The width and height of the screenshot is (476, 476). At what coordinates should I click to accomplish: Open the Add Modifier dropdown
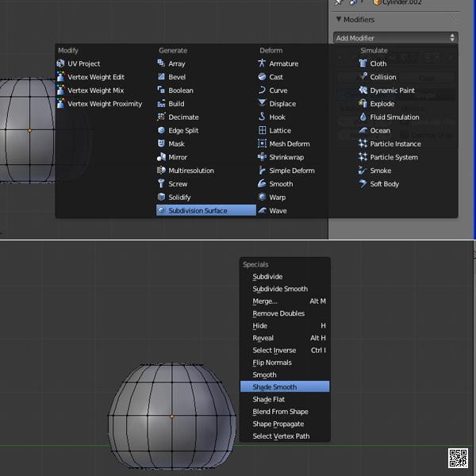coord(396,38)
